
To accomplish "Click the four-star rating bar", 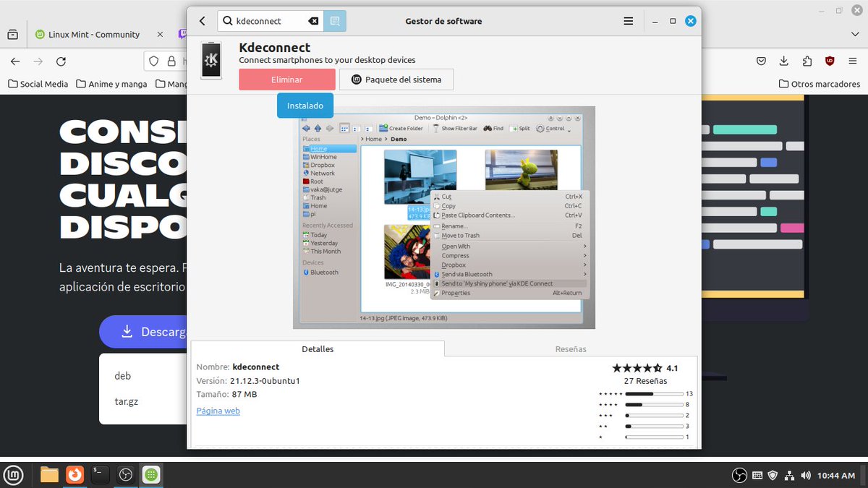I will (x=654, y=405).
